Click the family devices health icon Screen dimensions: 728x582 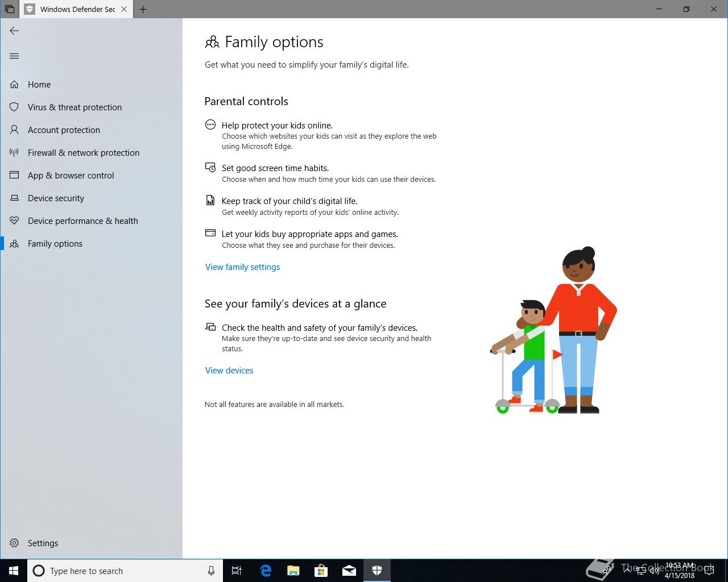210,327
